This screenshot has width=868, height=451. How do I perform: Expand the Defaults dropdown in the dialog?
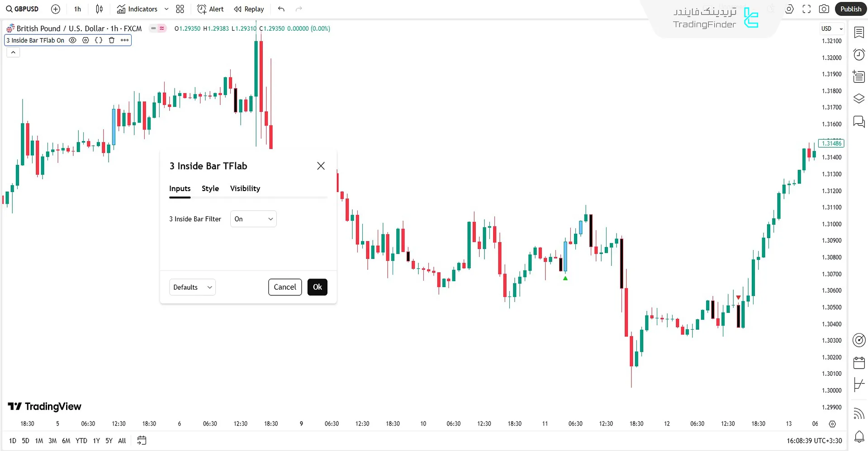click(x=192, y=287)
